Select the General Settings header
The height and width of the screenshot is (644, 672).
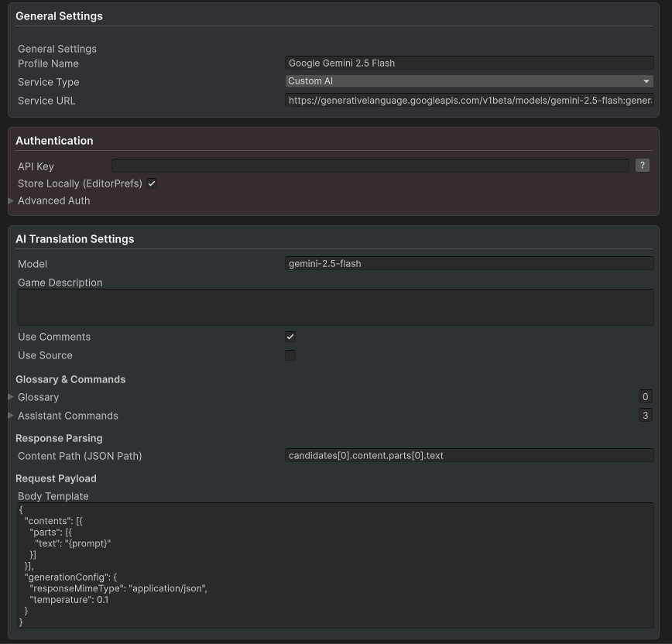59,15
